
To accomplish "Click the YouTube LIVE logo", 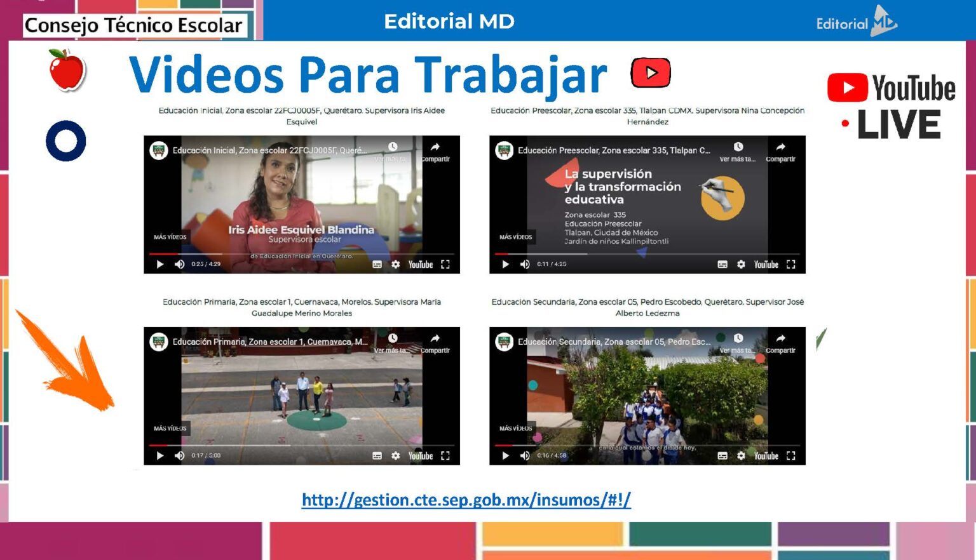I will 891,105.
